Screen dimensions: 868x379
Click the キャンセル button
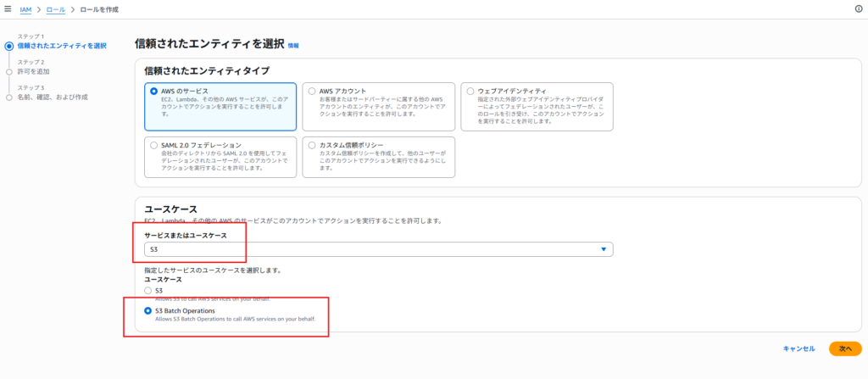798,348
